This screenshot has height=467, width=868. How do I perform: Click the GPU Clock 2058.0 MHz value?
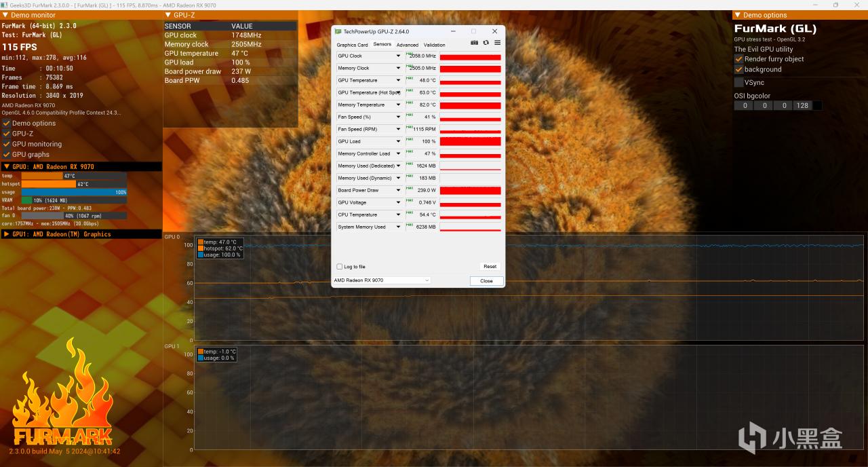(x=423, y=56)
